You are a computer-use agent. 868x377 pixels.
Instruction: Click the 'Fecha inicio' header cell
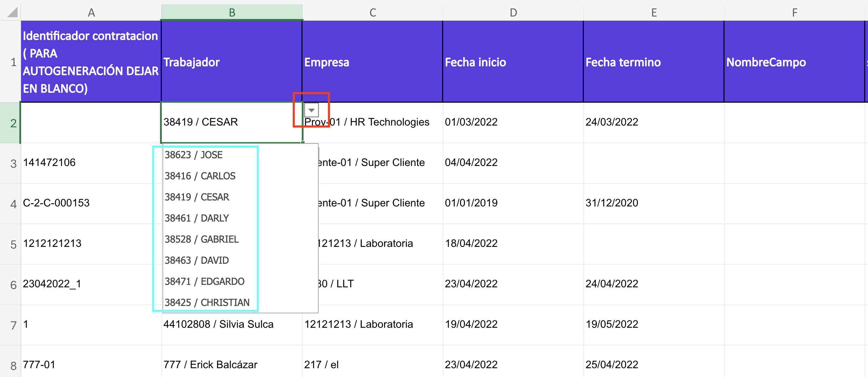coord(513,62)
